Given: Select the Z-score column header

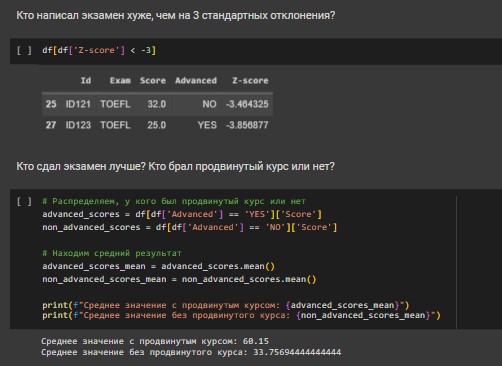Looking at the screenshot, I should coord(250,80).
